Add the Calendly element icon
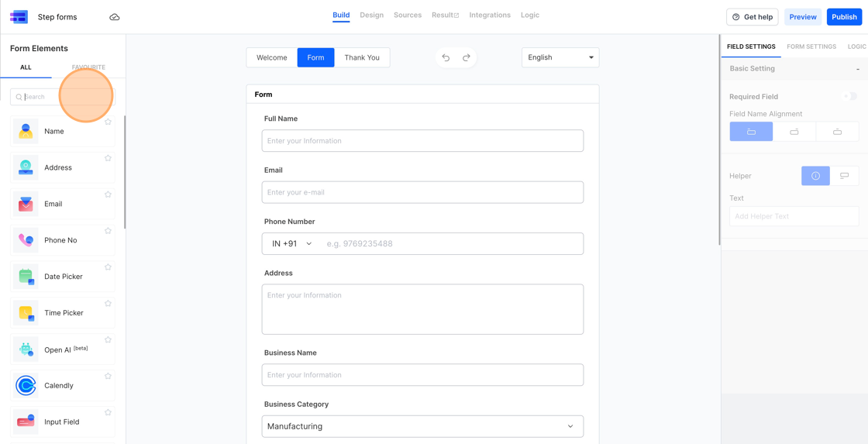 pyautogui.click(x=26, y=385)
